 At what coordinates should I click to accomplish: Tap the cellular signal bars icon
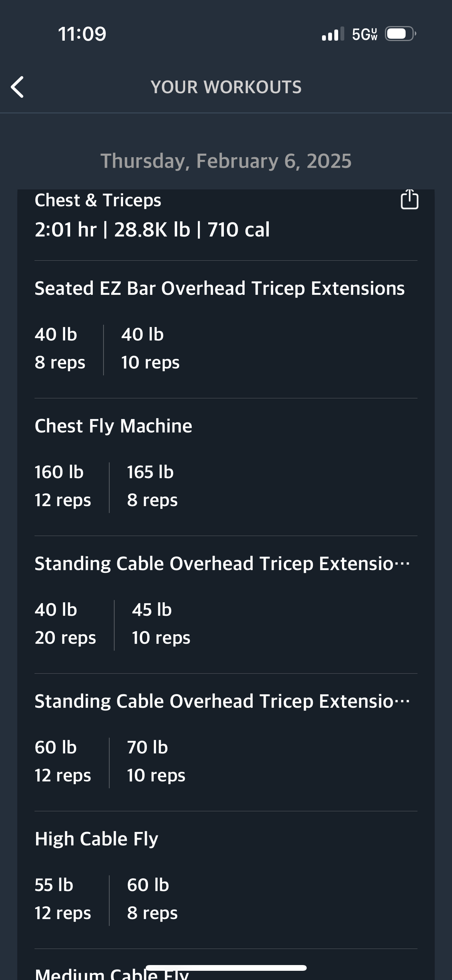332,34
